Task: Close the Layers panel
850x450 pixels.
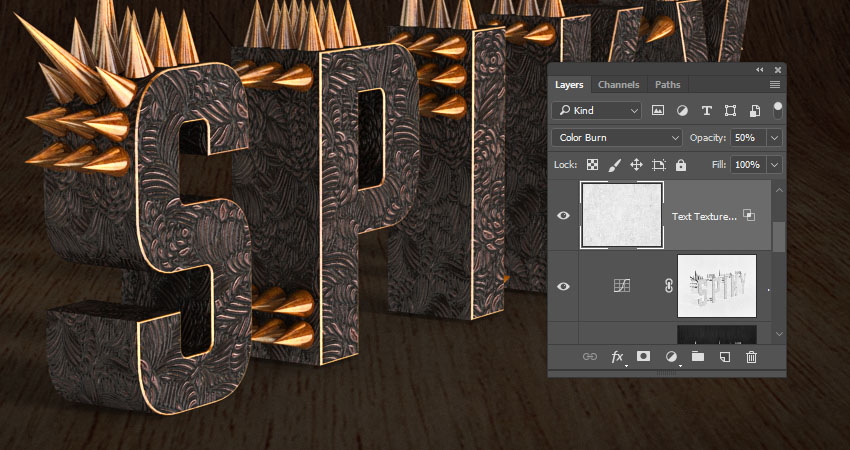Action: pyautogui.click(x=778, y=69)
